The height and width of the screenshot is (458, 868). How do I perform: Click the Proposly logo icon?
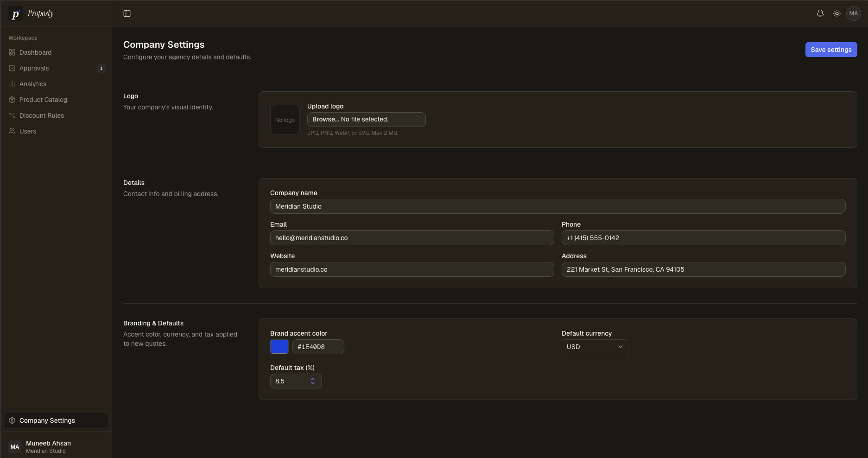15,14
